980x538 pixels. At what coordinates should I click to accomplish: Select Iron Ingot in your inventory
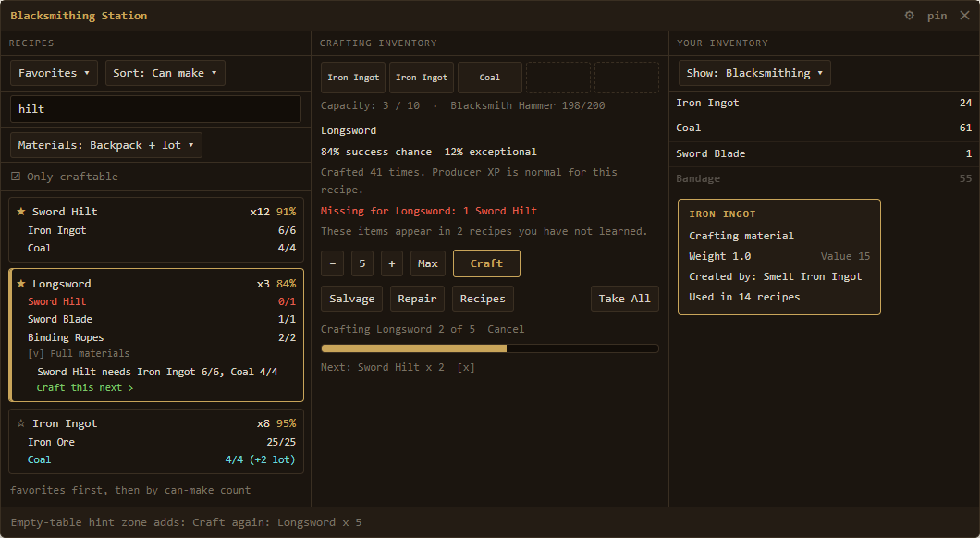click(x=824, y=104)
